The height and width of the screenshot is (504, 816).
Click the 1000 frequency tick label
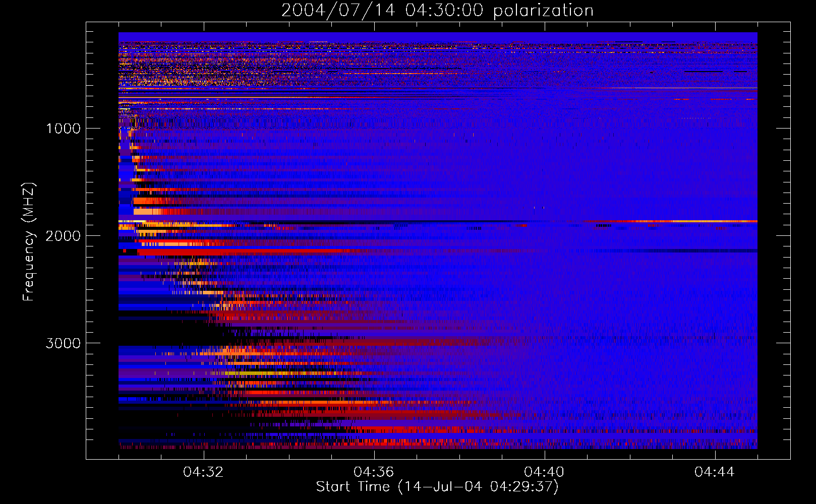click(63, 129)
